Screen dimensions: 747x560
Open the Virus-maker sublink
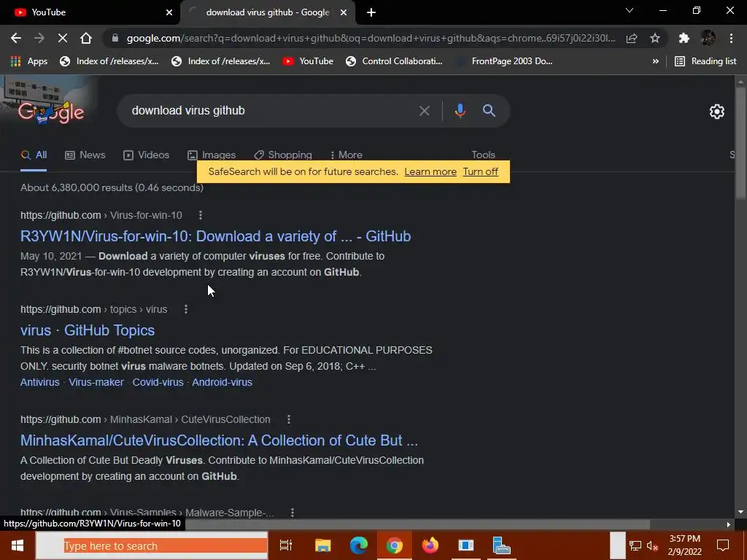[96, 382]
